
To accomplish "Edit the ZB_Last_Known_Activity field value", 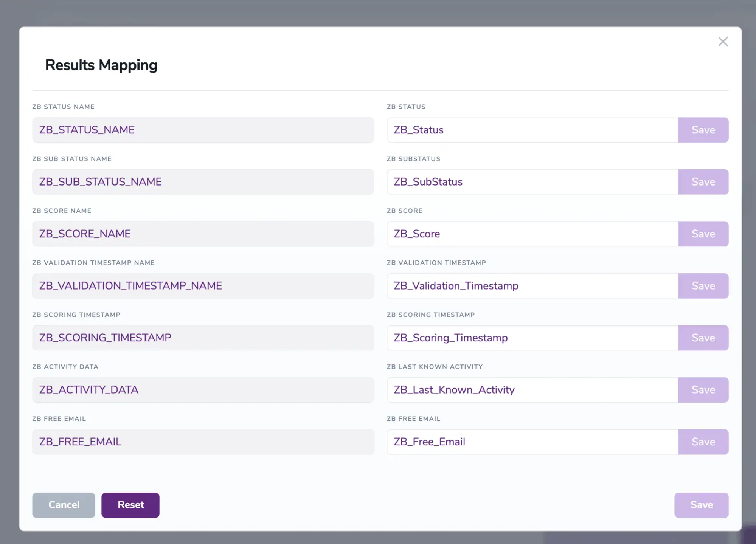I will coord(529,390).
